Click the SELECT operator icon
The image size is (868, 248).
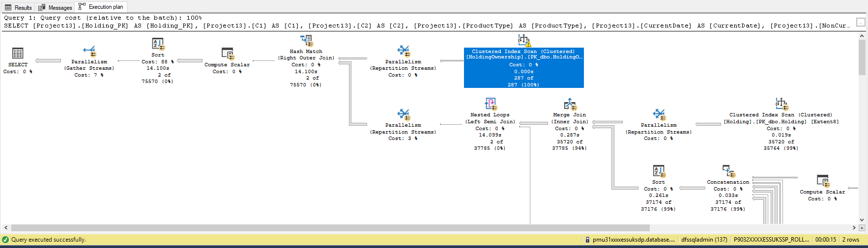[x=18, y=53]
